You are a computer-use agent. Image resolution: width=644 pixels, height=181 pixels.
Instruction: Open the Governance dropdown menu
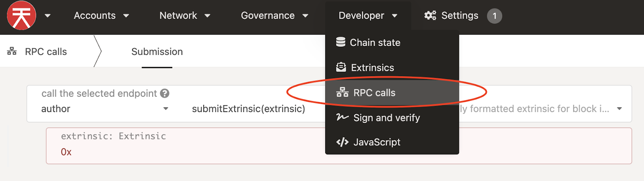pos(275,16)
